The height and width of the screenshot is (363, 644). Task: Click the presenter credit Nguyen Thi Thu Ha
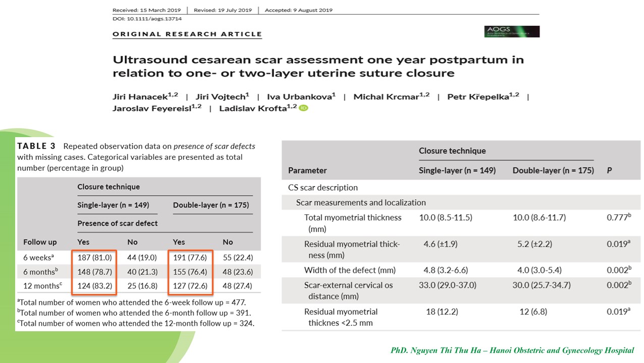point(512,350)
